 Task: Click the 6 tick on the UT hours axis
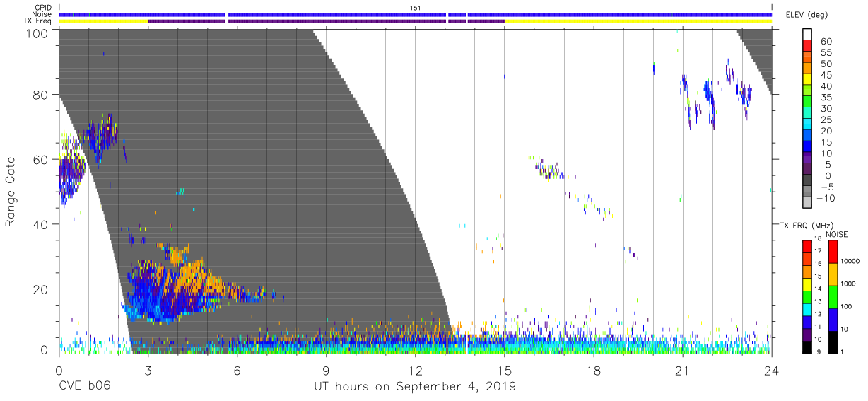[x=237, y=370]
